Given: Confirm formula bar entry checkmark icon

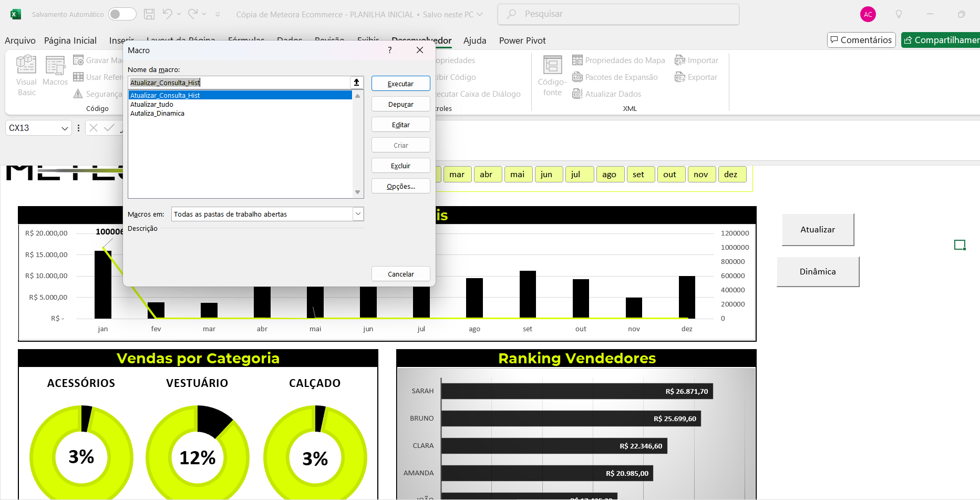Looking at the screenshot, I should pos(109,128).
